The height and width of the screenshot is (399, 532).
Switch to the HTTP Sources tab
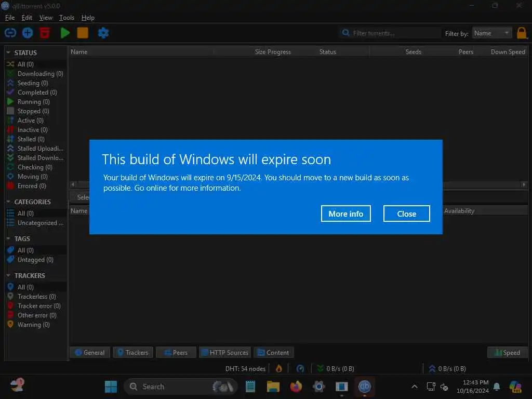[225, 353]
